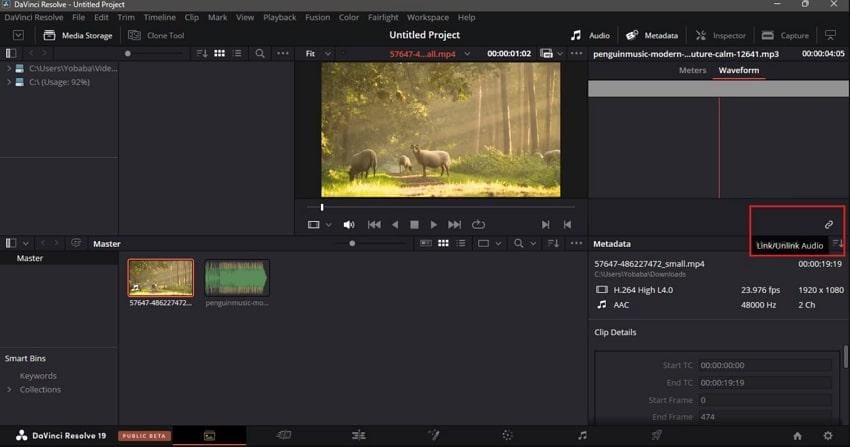The width and height of the screenshot is (850, 447).
Task: Play the clip forward
Action: [434, 224]
